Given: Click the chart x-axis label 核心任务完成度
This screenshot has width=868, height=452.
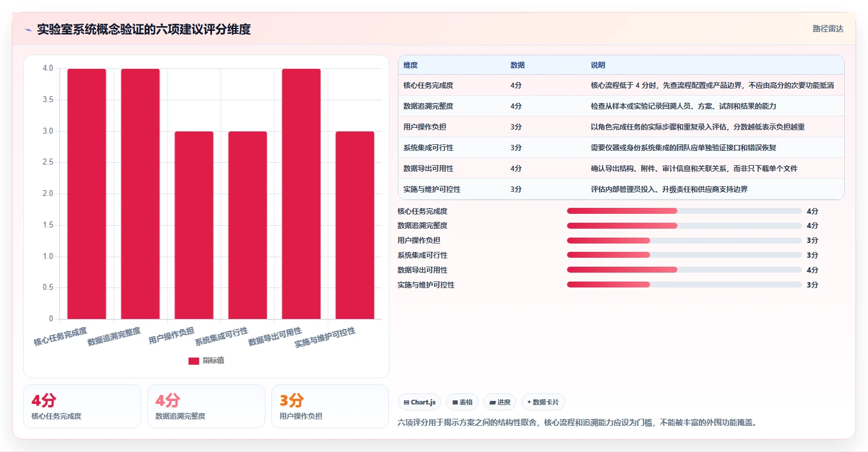Looking at the screenshot, I should pos(61,336).
